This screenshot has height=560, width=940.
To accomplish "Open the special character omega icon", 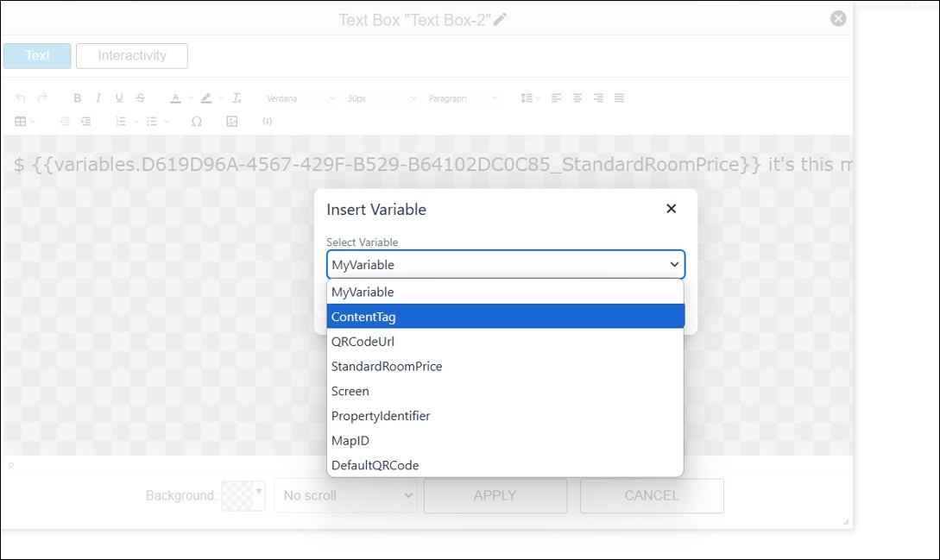I will (196, 122).
